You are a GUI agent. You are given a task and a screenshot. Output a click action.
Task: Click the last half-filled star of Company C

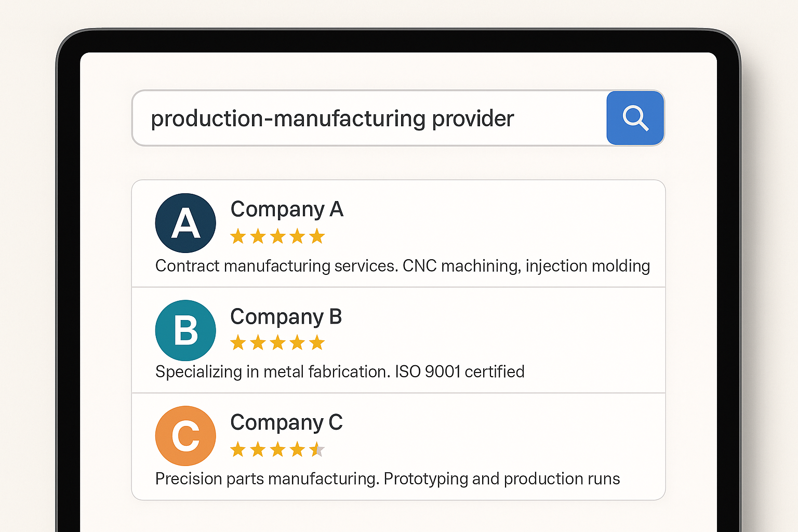point(317,449)
